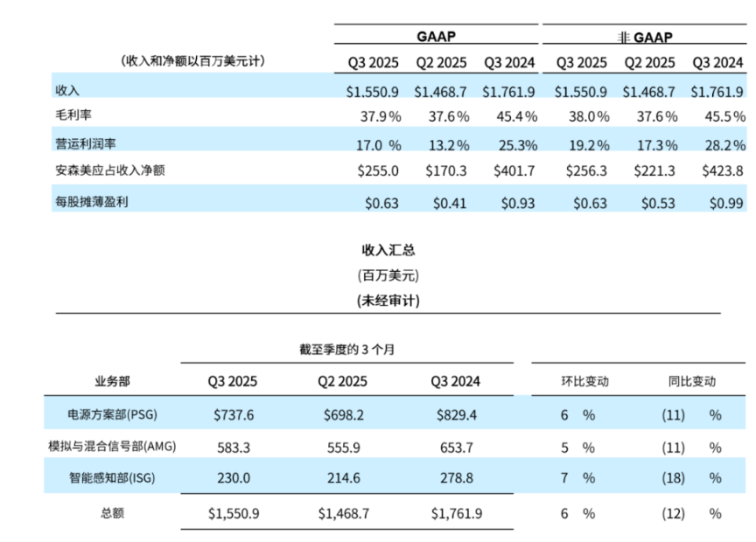756x542 pixels.
Task: Click the $1,468.7 cell in 总额 row
Action: [x=343, y=514]
